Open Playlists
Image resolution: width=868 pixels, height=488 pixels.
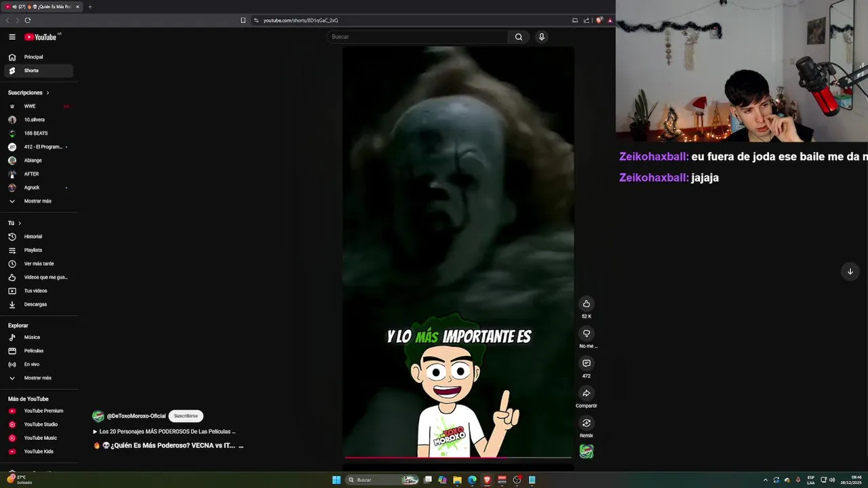[39, 250]
